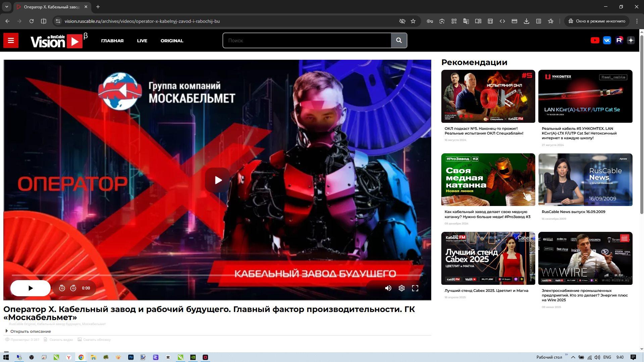Open the Rutube icon in header
The width and height of the screenshot is (644, 362).
(x=619, y=41)
